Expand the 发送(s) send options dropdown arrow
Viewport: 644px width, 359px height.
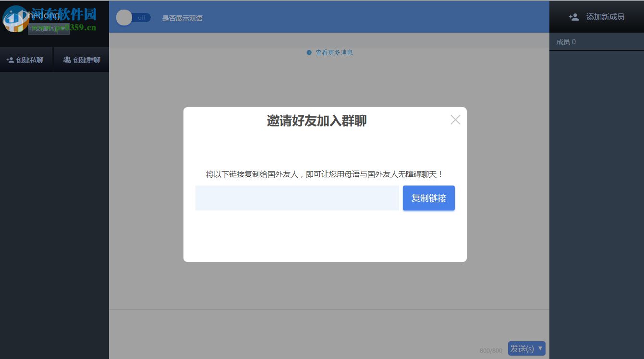click(540, 348)
